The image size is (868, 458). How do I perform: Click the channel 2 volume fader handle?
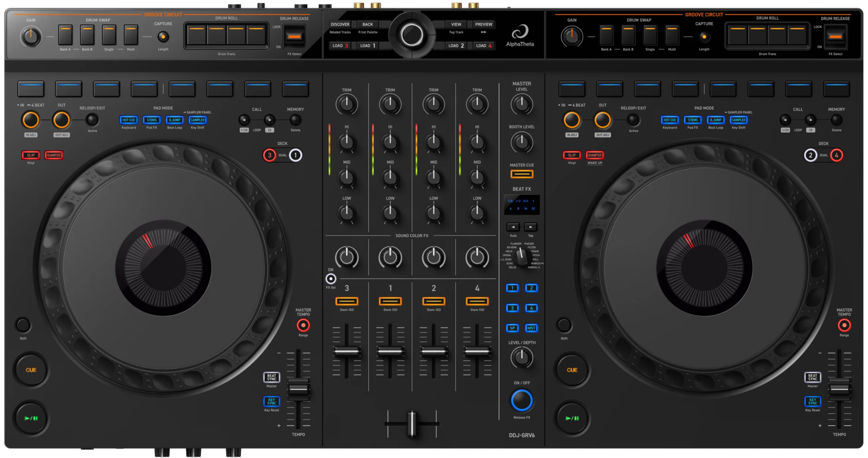pos(434,352)
